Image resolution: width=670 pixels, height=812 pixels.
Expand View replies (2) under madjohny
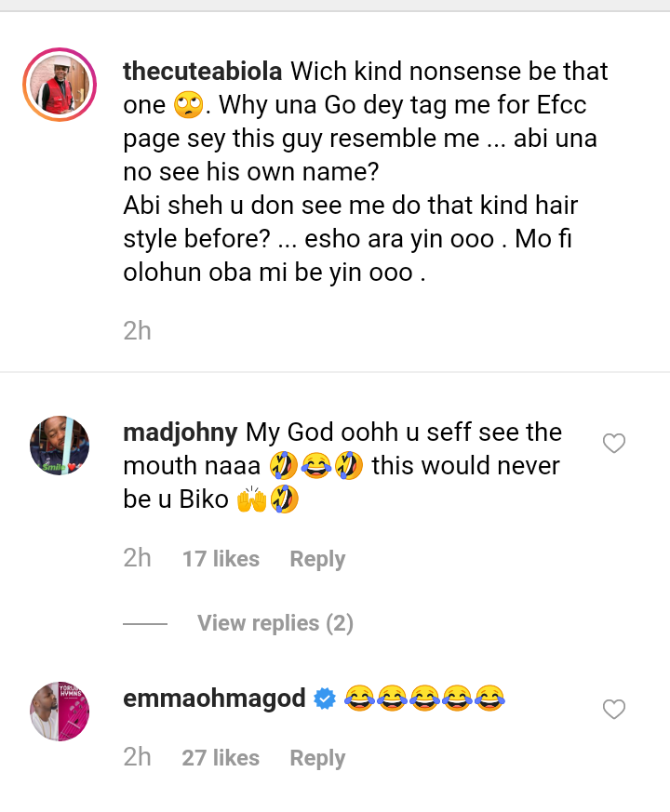click(275, 623)
